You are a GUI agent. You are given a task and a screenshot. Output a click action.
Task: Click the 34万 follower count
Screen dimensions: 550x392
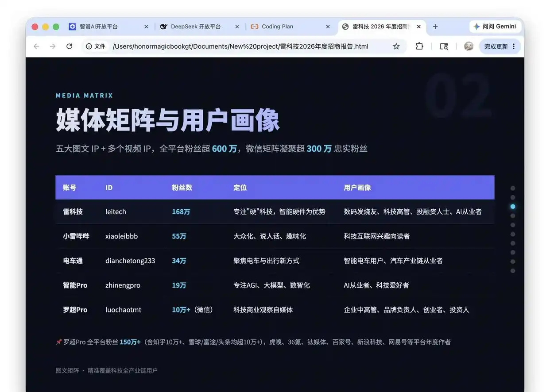coord(179,261)
